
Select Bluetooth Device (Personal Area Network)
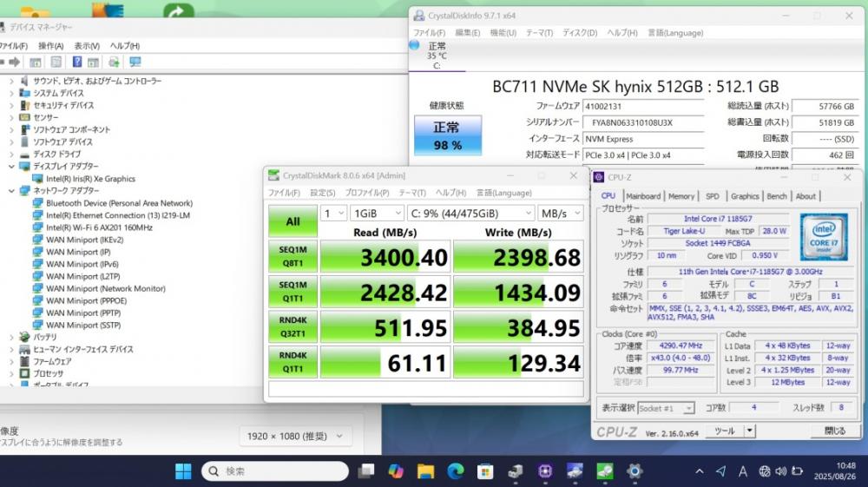pos(119,203)
